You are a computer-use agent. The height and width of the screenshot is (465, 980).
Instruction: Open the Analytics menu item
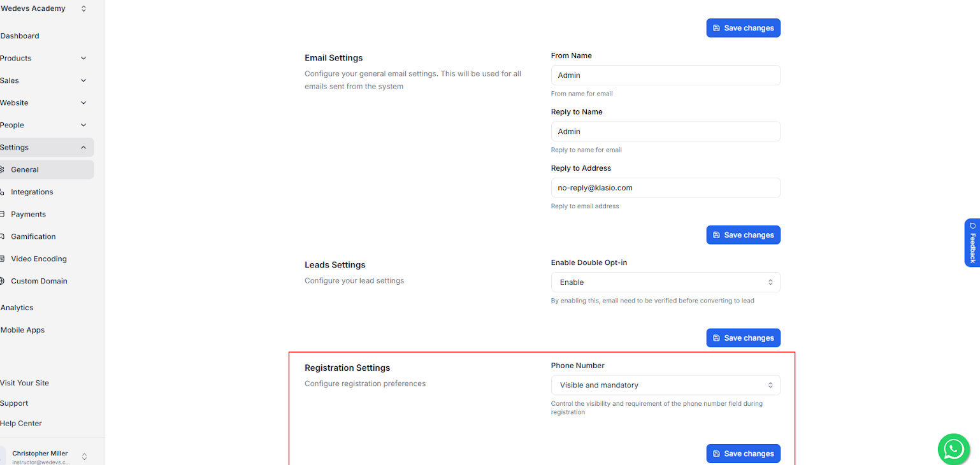point(17,308)
